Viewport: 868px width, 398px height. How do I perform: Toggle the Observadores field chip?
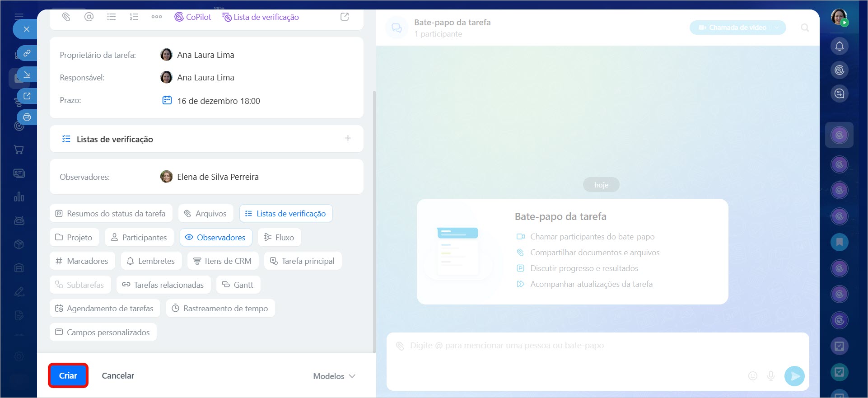216,238
